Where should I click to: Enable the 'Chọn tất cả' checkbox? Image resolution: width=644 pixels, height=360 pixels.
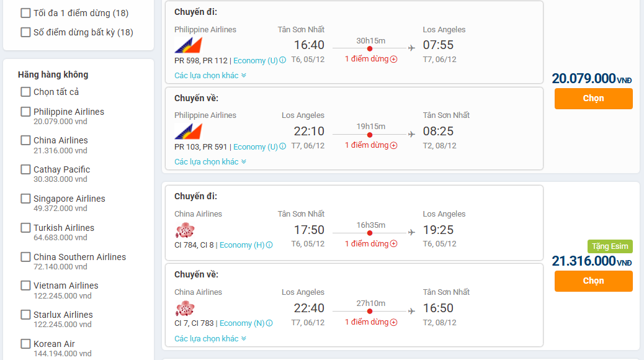25,92
